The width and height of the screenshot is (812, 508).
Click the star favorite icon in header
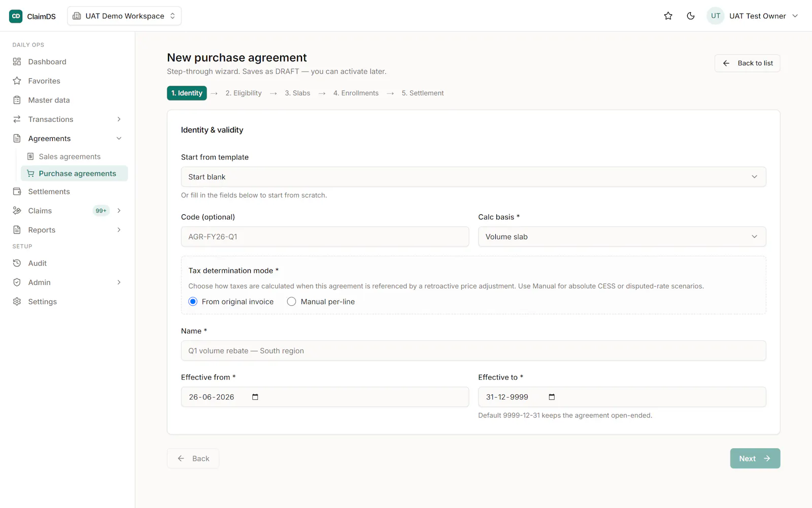click(668, 16)
